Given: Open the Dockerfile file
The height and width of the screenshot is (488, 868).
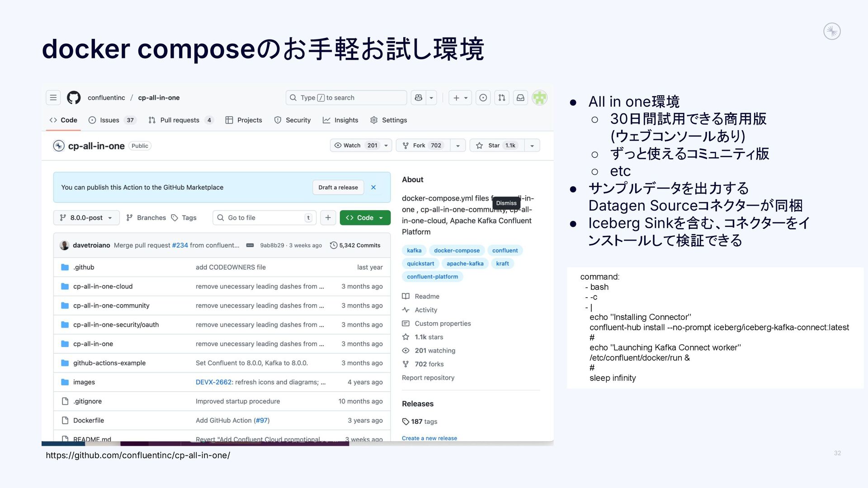Looking at the screenshot, I should [89, 420].
